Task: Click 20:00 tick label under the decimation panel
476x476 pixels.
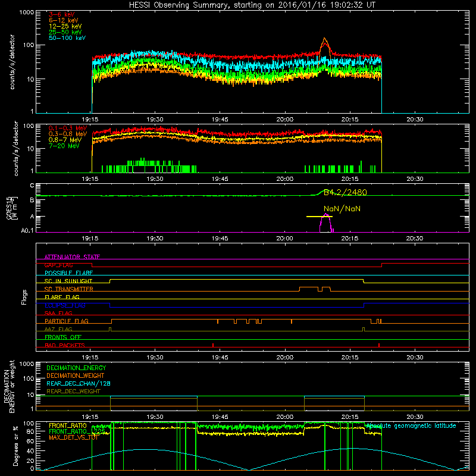Action: click(x=285, y=417)
